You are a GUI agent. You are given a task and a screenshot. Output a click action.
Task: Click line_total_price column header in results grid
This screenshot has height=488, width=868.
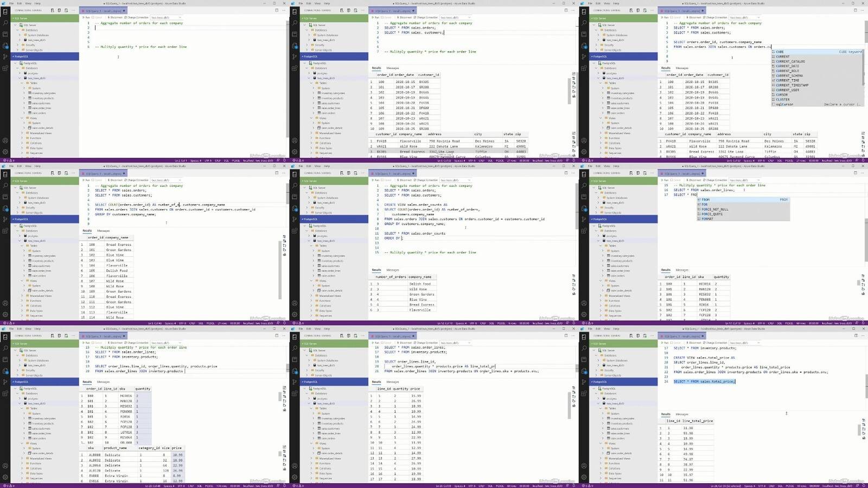coord(698,421)
